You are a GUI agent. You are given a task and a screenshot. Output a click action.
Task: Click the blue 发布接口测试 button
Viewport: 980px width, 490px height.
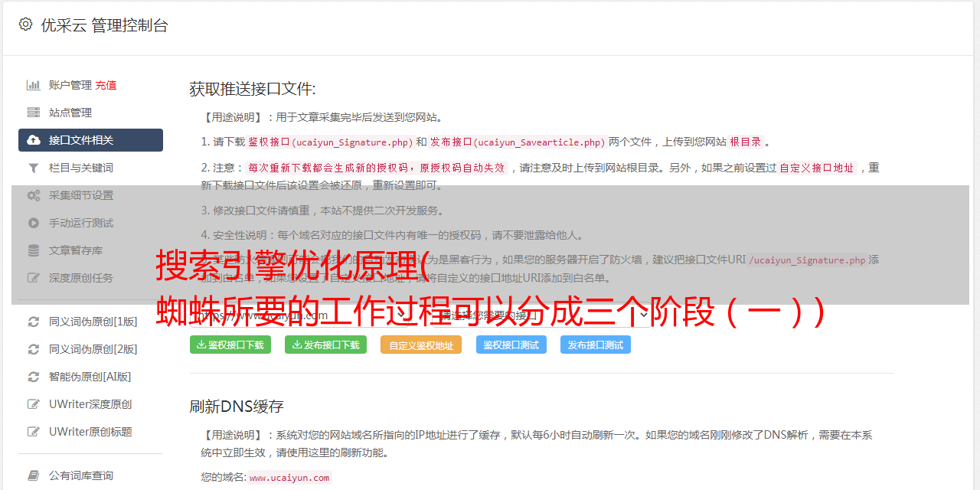596,345
